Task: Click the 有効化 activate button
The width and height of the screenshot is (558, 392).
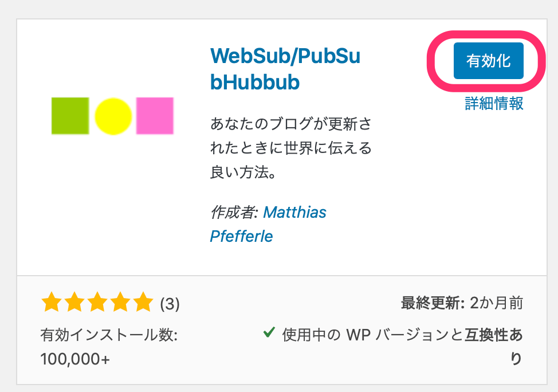Action: coord(488,61)
